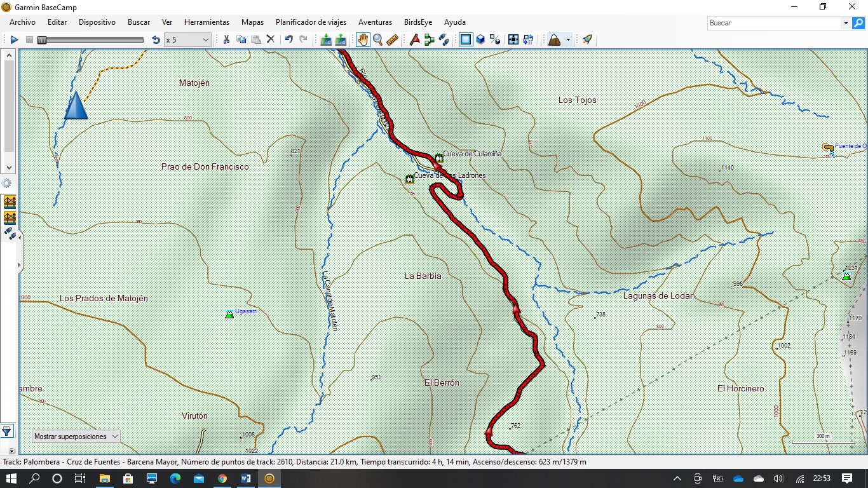Screen dimensions: 868x488
Task: Click the playback progress slider
Action: [x=89, y=40]
